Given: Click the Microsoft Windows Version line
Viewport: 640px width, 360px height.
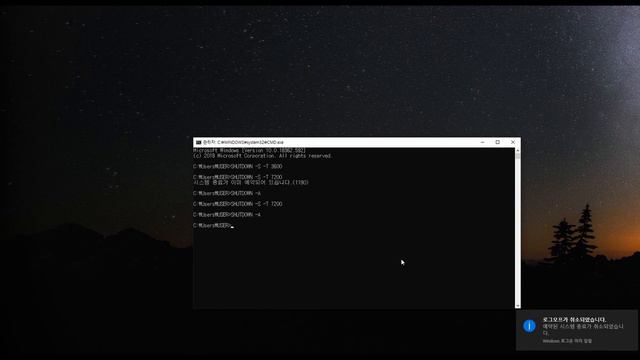Looking at the screenshot, I should [x=249, y=151].
